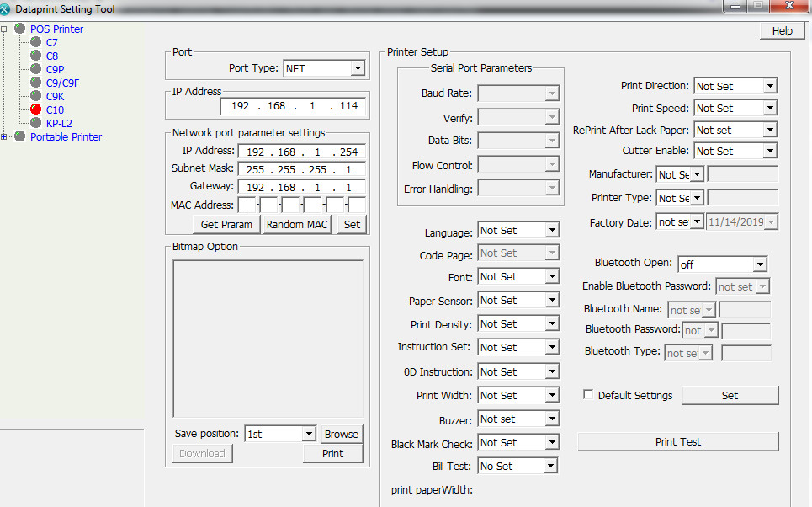
Task: Open the Font dropdown
Action: point(552,277)
